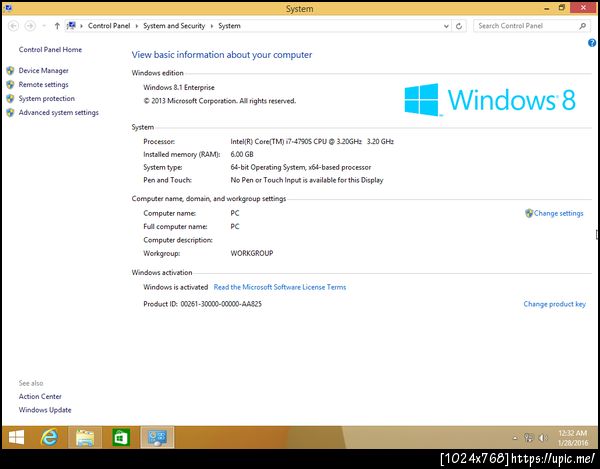Open address bar history dropdown

point(446,26)
